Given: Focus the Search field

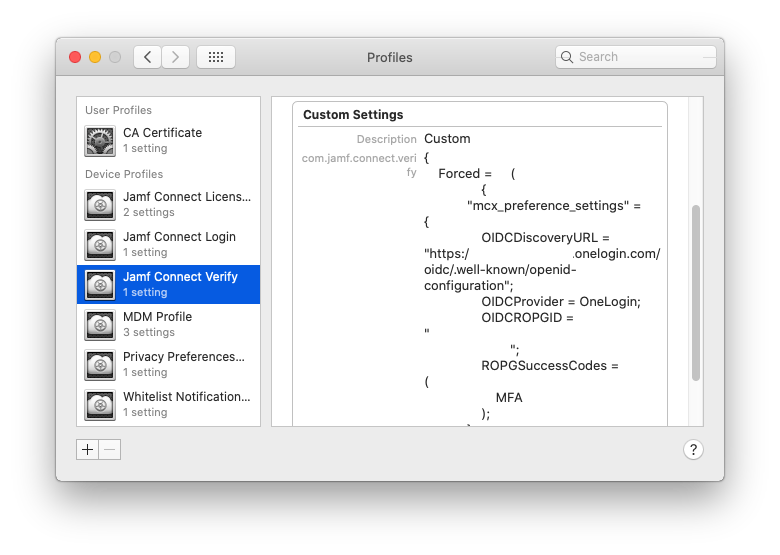Looking at the screenshot, I should click(636, 57).
